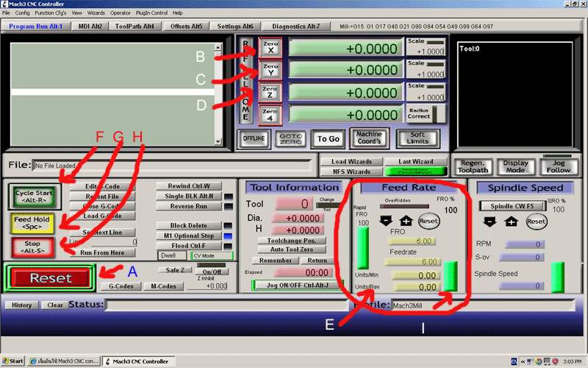Screen dimensions: 588x368
Task: Open the Wizards menu
Action: 96,13
